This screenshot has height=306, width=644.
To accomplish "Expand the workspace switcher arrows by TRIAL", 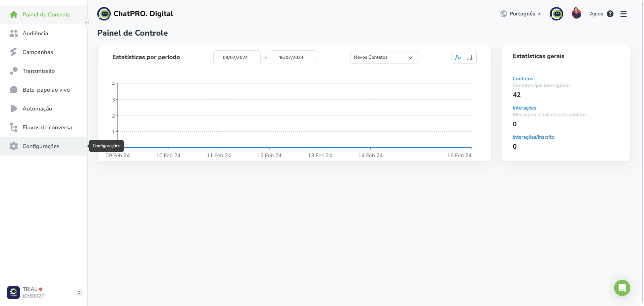I will point(79,293).
